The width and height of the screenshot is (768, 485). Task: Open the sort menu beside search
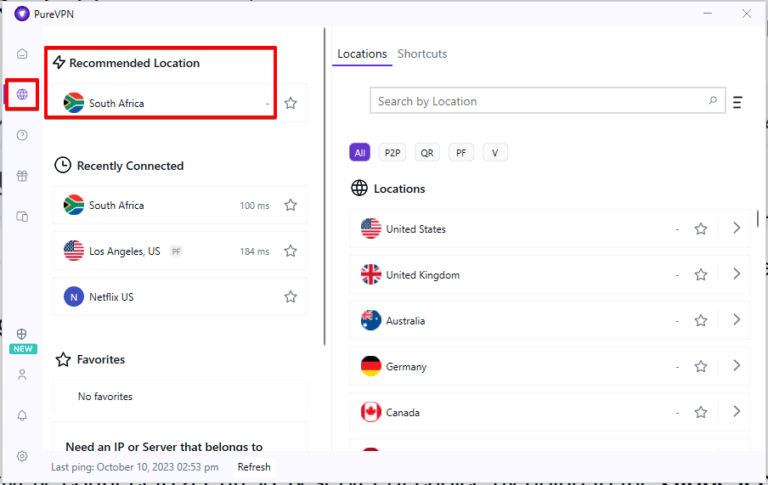coord(737,102)
